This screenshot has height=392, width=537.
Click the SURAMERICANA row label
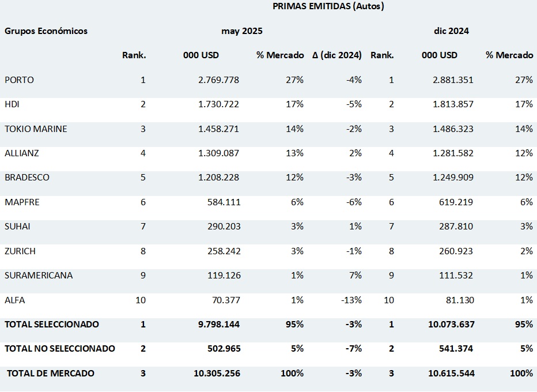point(39,275)
